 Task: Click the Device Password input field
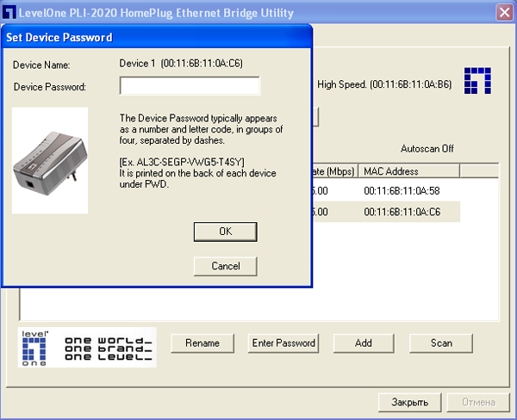[190, 86]
